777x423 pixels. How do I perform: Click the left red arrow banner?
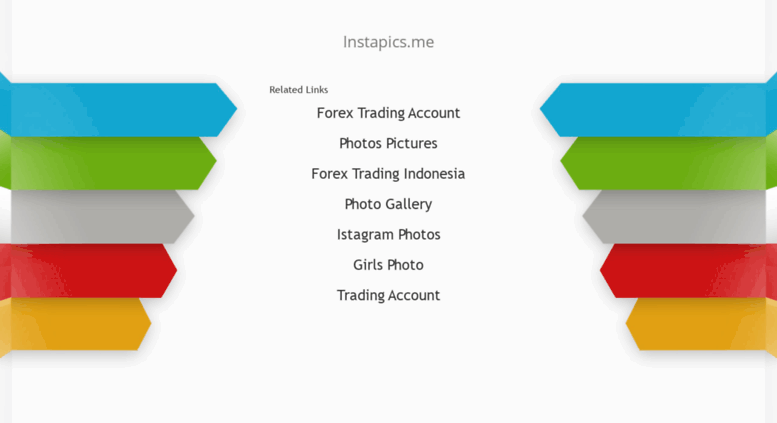click(88, 270)
